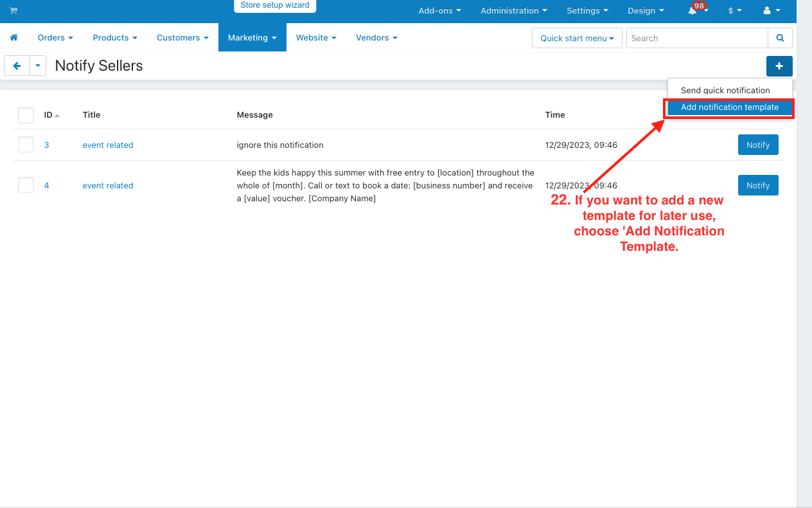Check the box for notification ID 4
This screenshot has height=508, width=812.
tap(26, 185)
